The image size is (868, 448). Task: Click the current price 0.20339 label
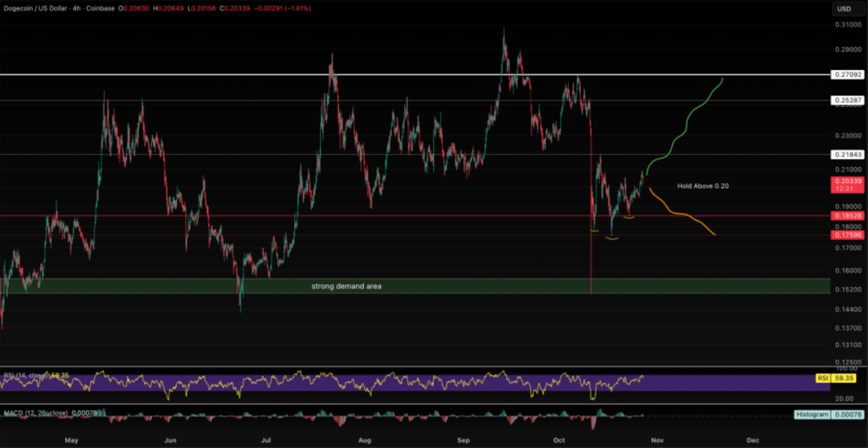847,182
